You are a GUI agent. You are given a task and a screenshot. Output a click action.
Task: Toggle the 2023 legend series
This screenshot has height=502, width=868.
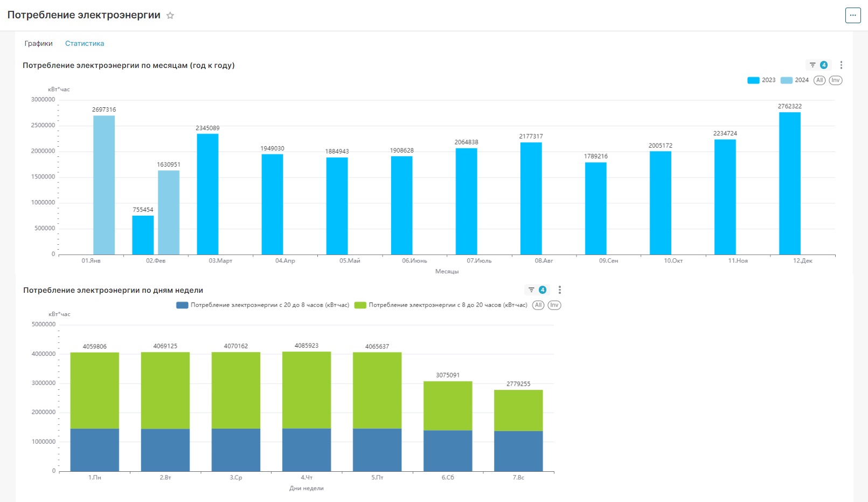(761, 80)
